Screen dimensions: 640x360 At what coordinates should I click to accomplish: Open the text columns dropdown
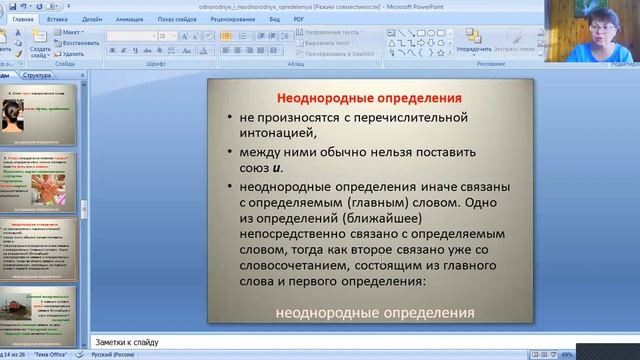(276, 50)
